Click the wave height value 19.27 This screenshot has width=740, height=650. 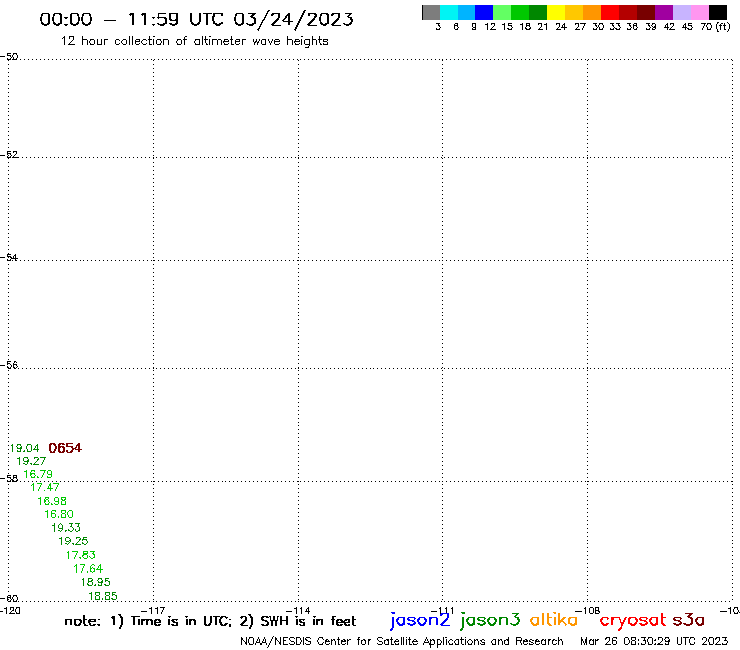click(x=31, y=461)
